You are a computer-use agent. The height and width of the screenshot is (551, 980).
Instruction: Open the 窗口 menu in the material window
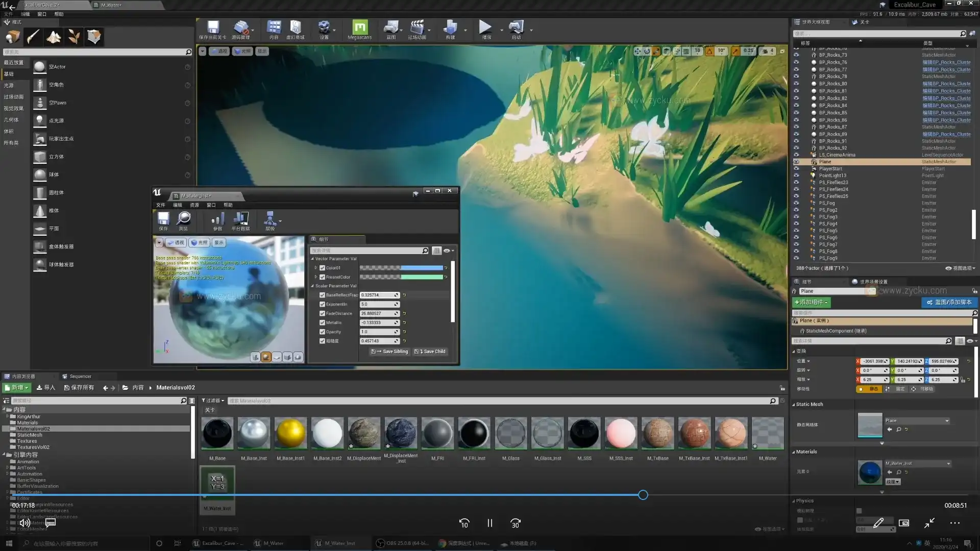[x=211, y=205]
